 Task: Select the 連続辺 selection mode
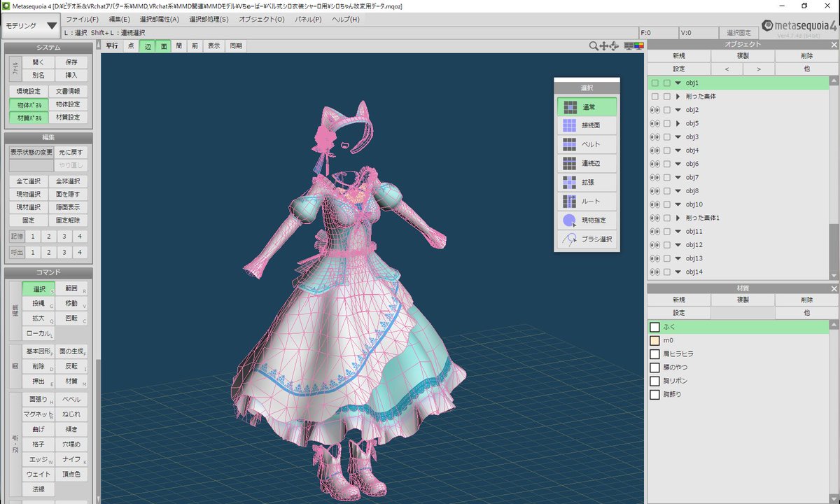click(570, 164)
